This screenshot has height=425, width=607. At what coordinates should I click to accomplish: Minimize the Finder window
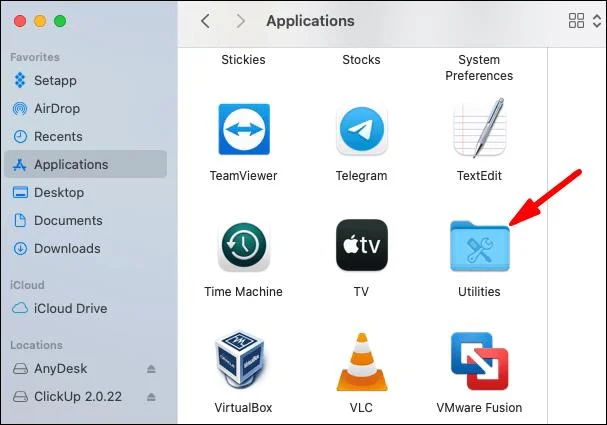point(40,21)
